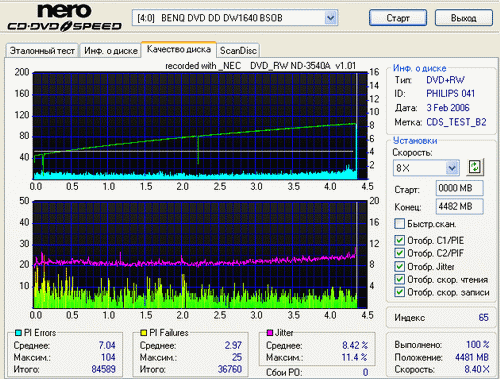The height and width of the screenshot is (379, 500).
Task: Toggle Отобр. скор. чтения checkbox
Action: pyautogui.click(x=399, y=279)
